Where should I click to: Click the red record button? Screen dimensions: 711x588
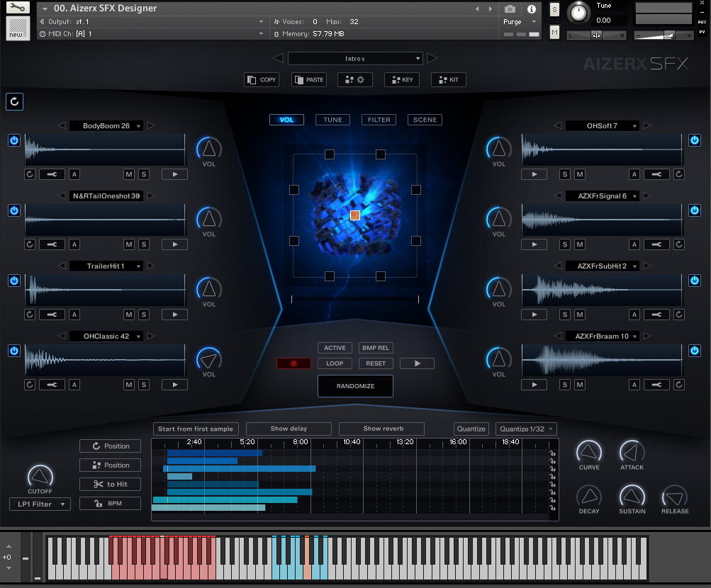tap(293, 363)
